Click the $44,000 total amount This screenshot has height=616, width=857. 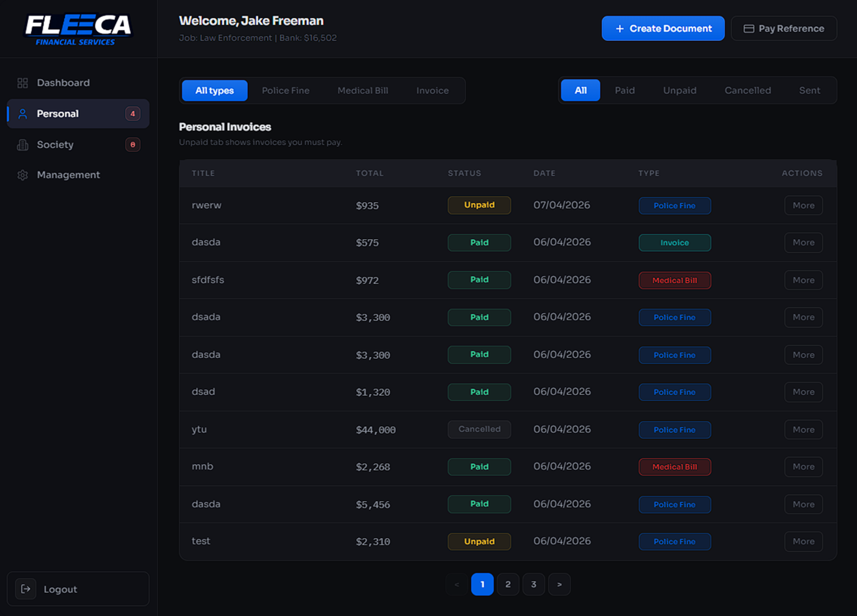[376, 430]
